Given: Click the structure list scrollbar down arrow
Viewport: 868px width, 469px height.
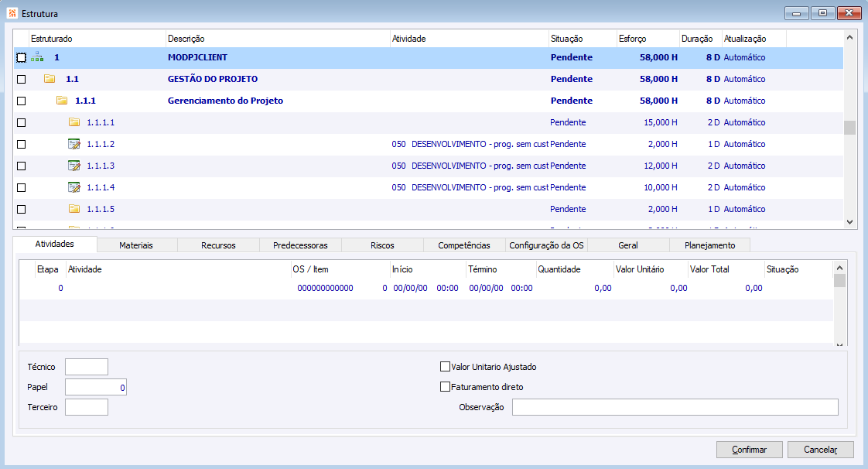Looking at the screenshot, I should pyautogui.click(x=849, y=222).
